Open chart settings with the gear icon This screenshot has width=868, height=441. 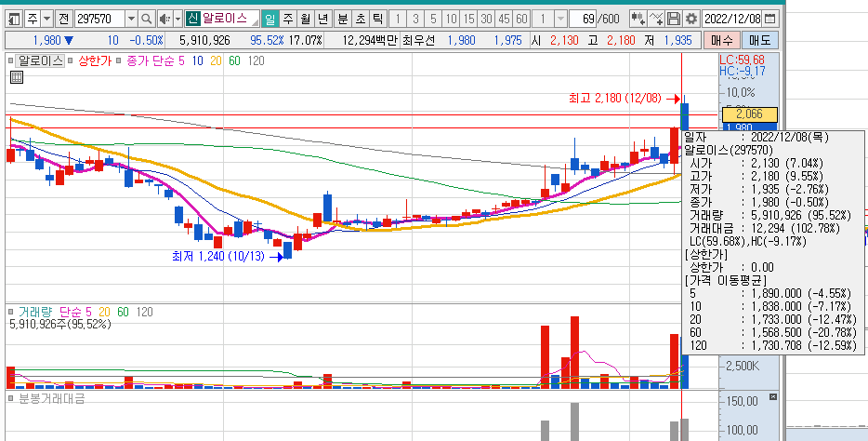pyautogui.click(x=690, y=19)
